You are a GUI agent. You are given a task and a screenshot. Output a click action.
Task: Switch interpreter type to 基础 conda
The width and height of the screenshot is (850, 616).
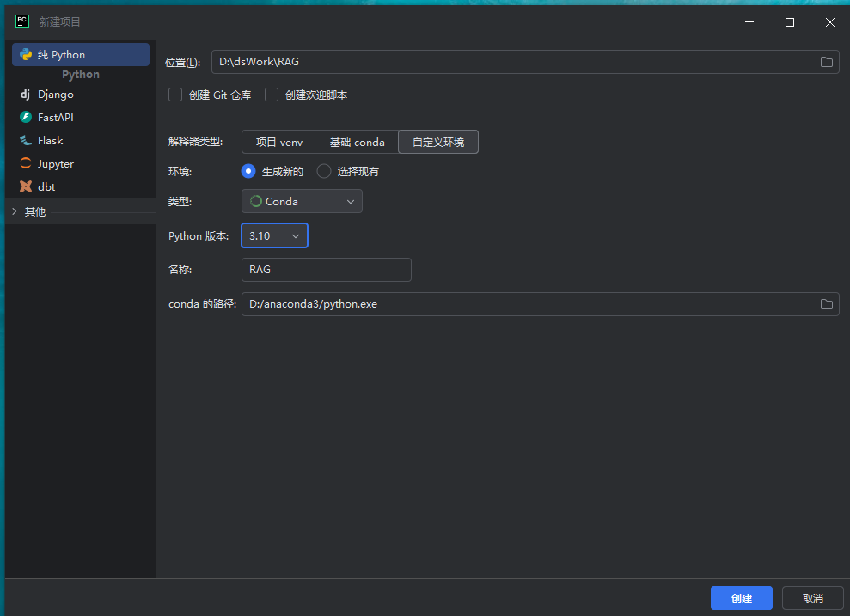pos(358,142)
